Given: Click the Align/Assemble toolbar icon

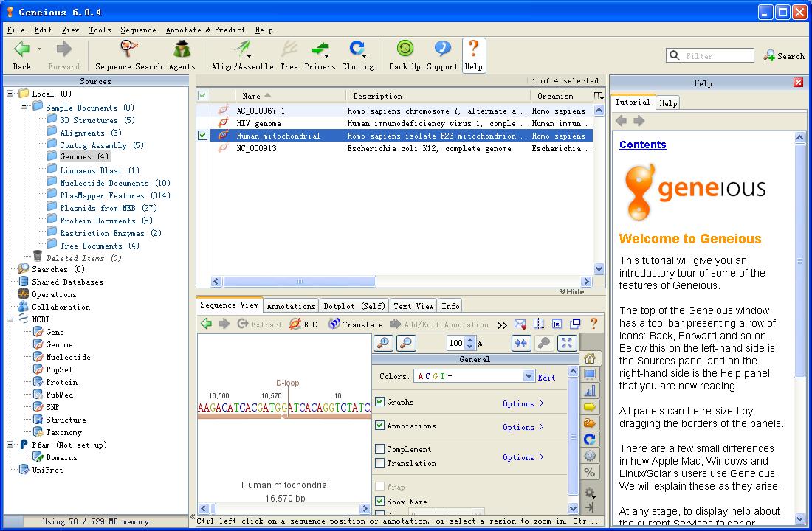Looking at the screenshot, I should point(242,49).
